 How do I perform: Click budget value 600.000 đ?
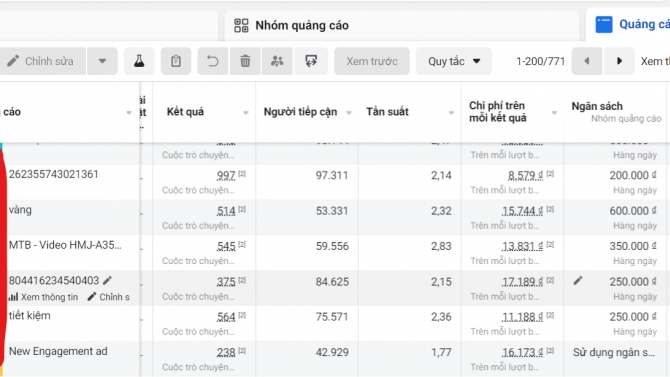point(633,211)
